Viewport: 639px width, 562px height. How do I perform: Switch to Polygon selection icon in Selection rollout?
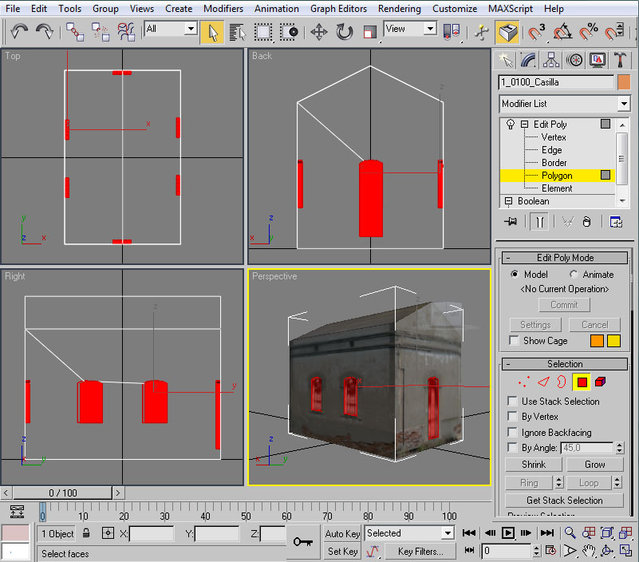(x=580, y=382)
